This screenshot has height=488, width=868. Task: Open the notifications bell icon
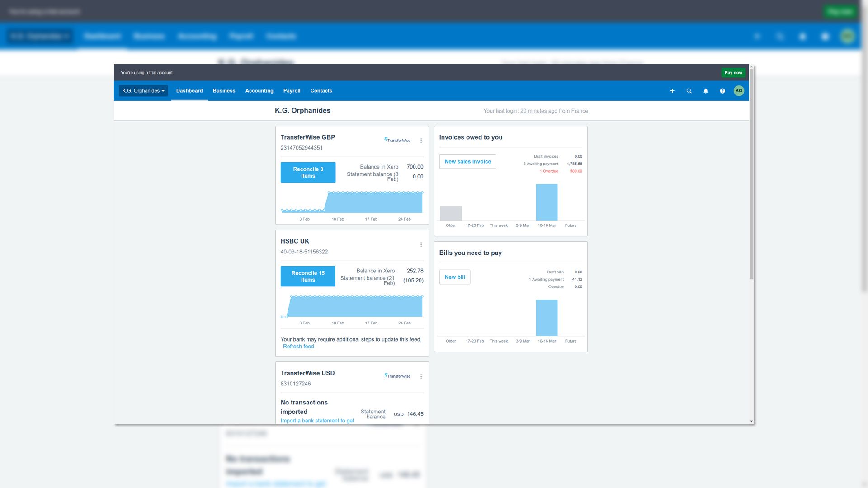coord(706,91)
